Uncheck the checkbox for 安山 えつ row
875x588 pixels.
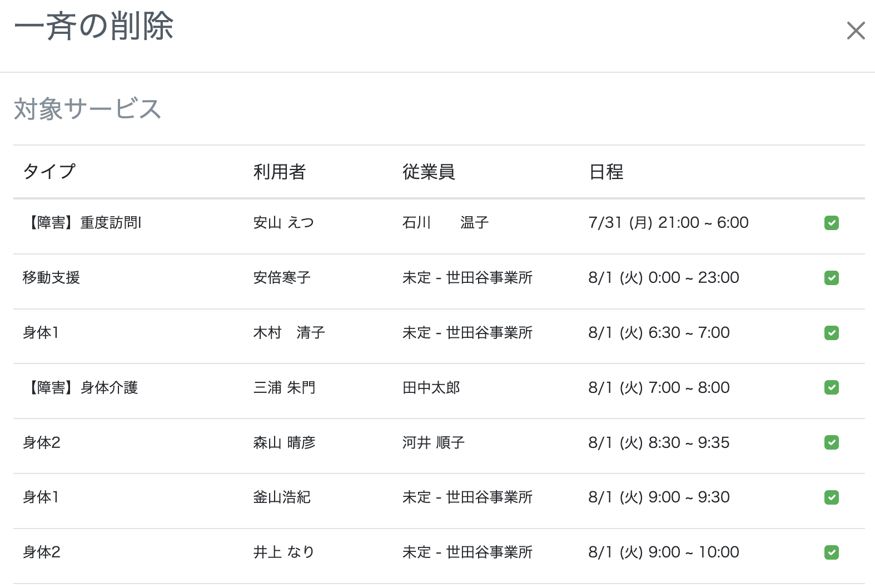[831, 222]
